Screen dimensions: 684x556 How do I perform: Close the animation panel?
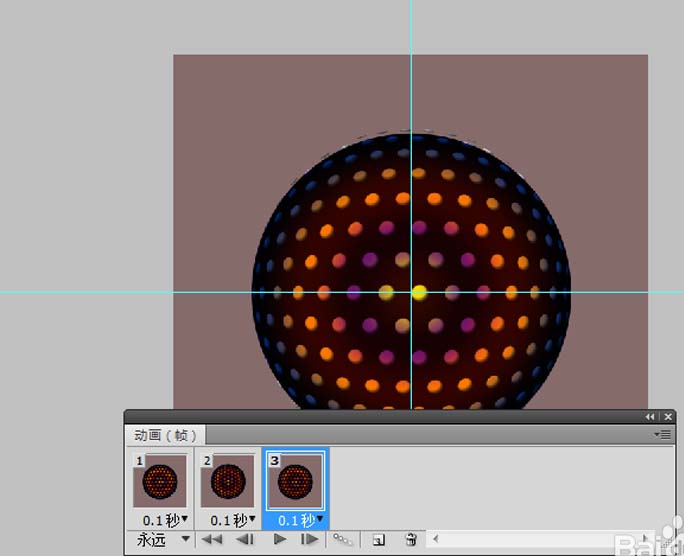[667, 417]
